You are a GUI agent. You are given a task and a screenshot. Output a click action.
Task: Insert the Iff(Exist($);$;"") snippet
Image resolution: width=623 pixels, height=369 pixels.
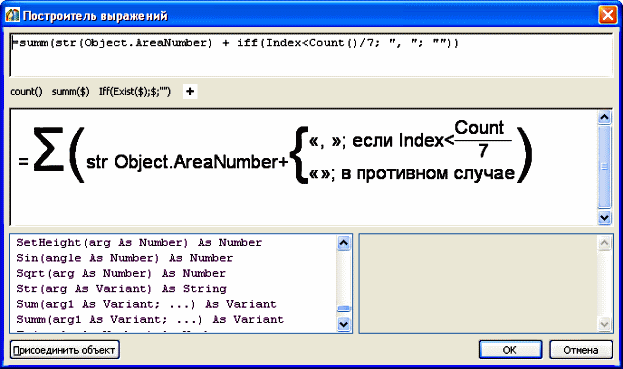[x=135, y=92]
